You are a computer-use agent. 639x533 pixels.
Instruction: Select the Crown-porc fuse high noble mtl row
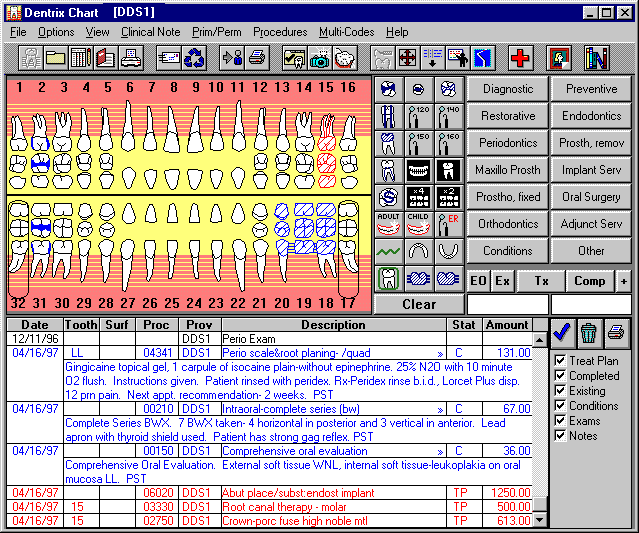[269, 521]
